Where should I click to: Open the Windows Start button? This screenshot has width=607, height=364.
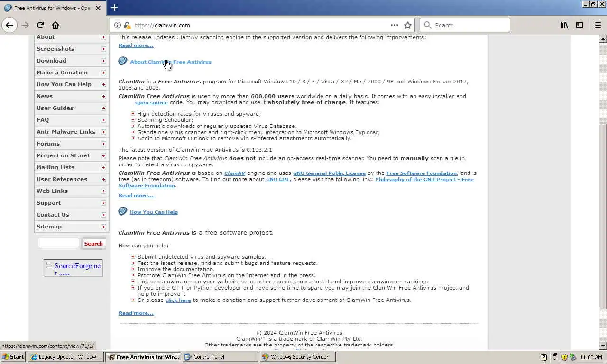click(13, 357)
